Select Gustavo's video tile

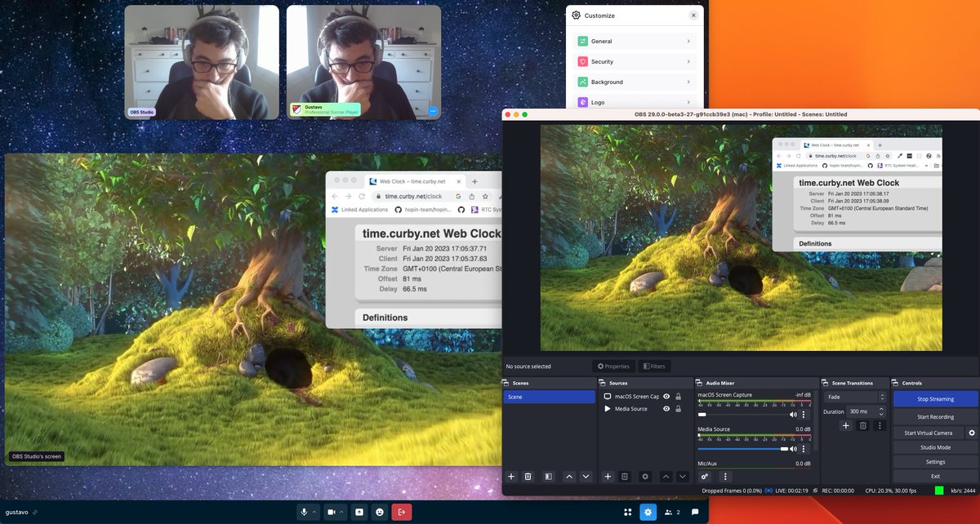pyautogui.click(x=363, y=63)
